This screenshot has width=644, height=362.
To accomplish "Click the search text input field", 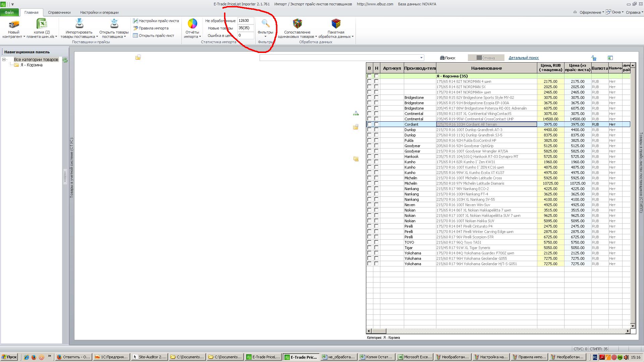I will pyautogui.click(x=339, y=58).
